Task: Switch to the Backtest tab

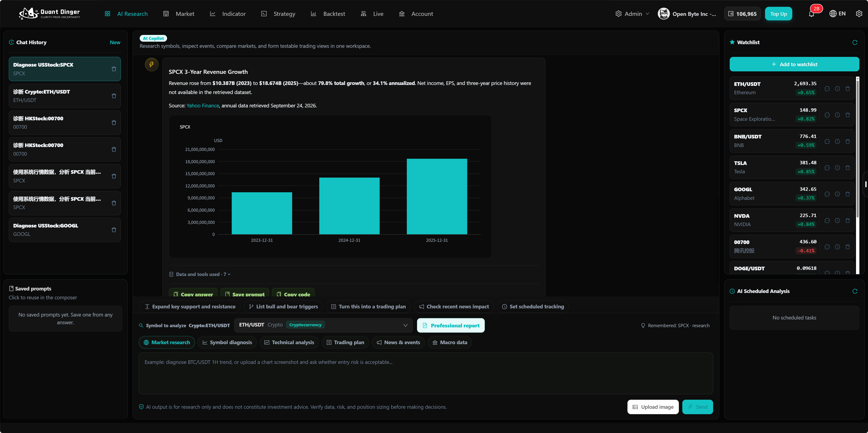Action: point(328,14)
